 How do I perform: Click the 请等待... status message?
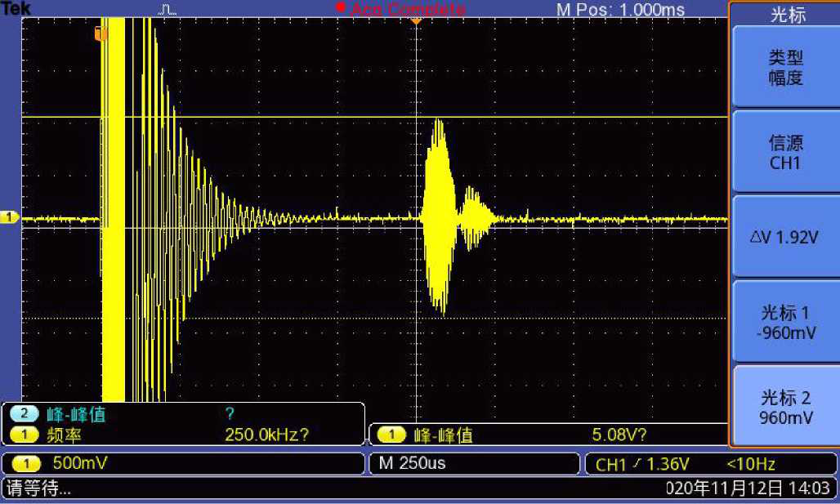pyautogui.click(x=38, y=488)
